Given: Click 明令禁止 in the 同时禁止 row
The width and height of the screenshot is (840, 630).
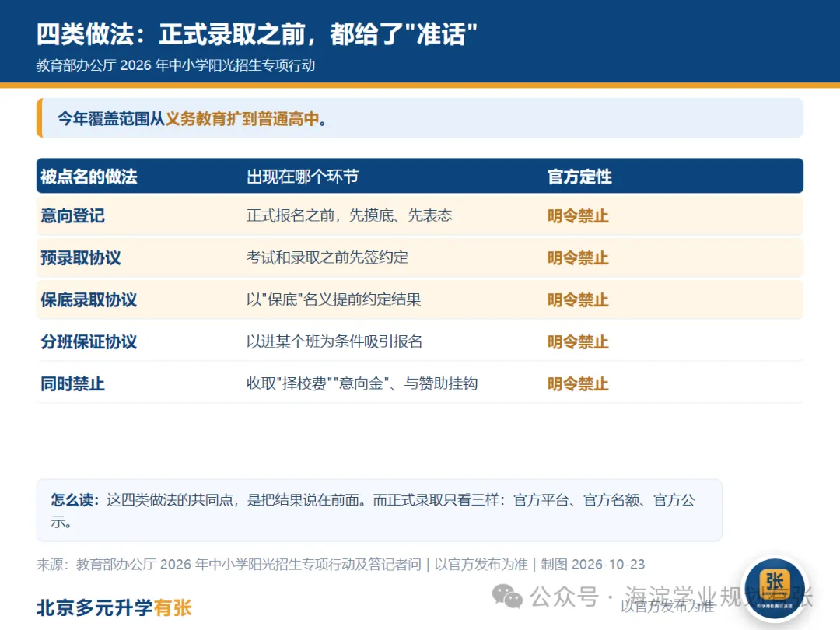Looking at the screenshot, I should pos(578,383).
